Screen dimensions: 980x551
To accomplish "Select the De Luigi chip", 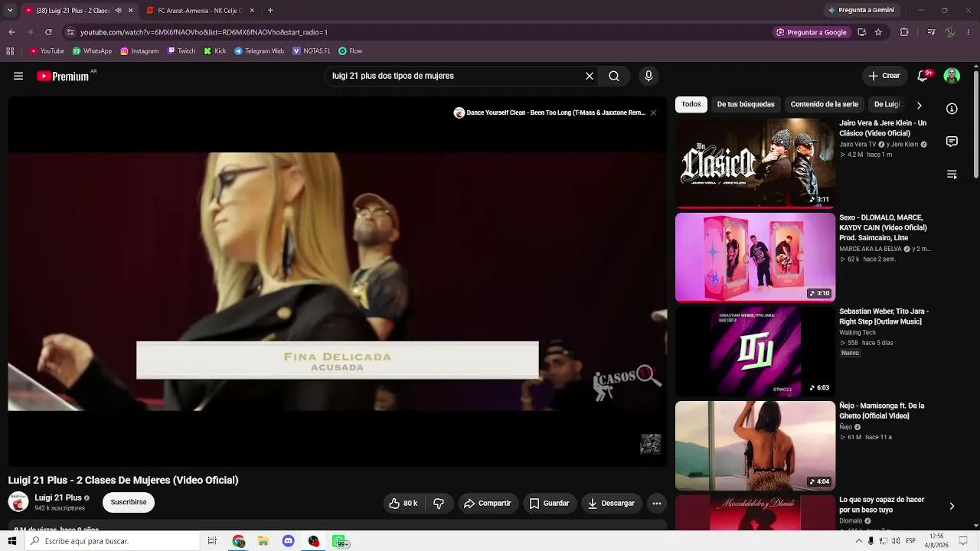I will (x=888, y=104).
